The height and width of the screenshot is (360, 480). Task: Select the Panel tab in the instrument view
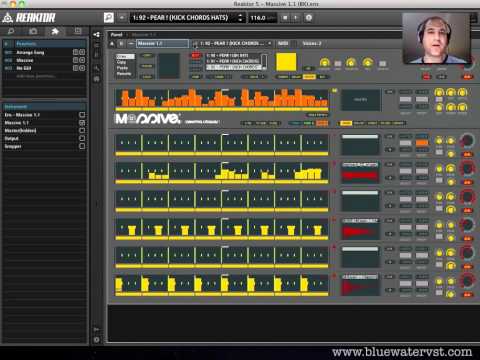pyautogui.click(x=117, y=35)
